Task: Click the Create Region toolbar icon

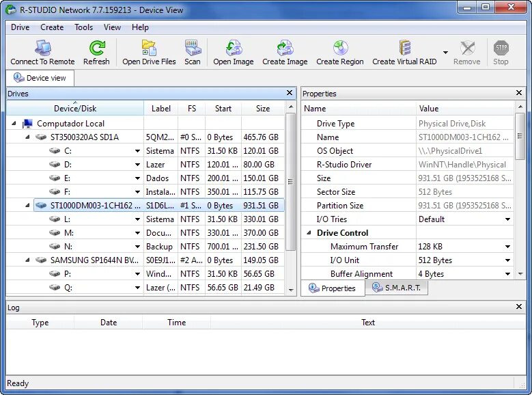Action: (x=340, y=48)
